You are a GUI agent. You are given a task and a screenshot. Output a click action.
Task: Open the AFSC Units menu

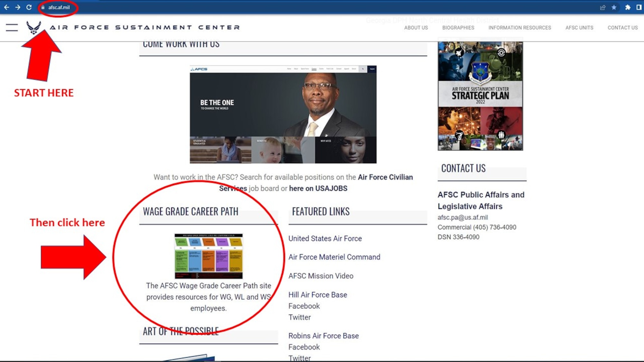tap(579, 28)
